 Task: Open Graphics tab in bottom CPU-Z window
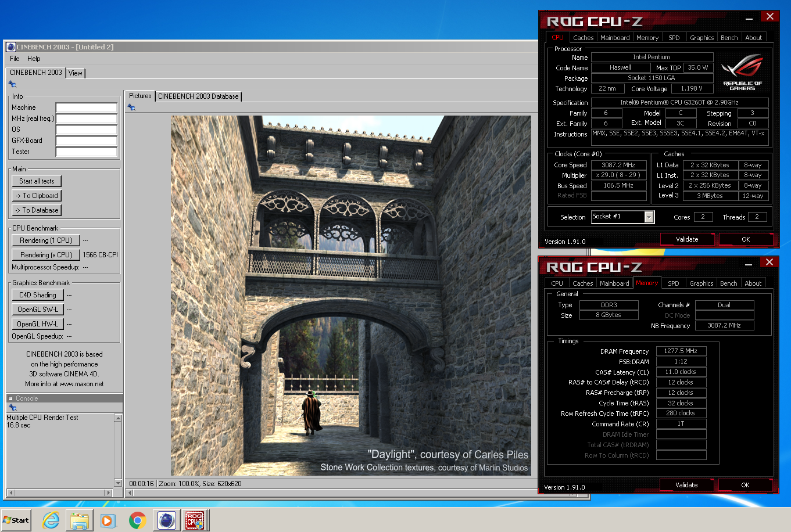[701, 283]
